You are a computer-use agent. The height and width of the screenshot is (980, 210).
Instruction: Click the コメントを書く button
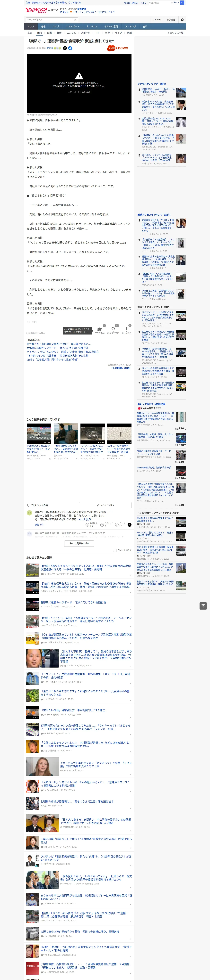pyautogui.click(x=105, y=505)
